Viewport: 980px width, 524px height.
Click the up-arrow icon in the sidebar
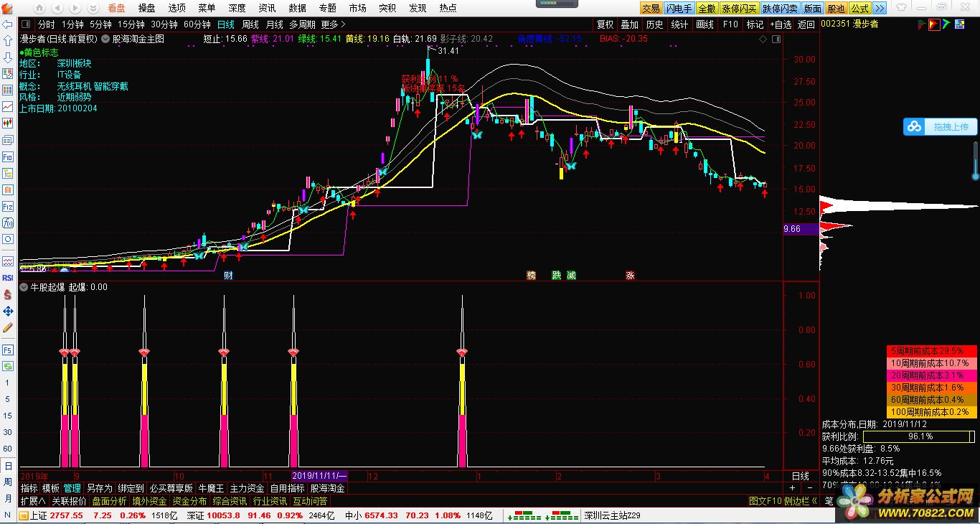[x=7, y=41]
